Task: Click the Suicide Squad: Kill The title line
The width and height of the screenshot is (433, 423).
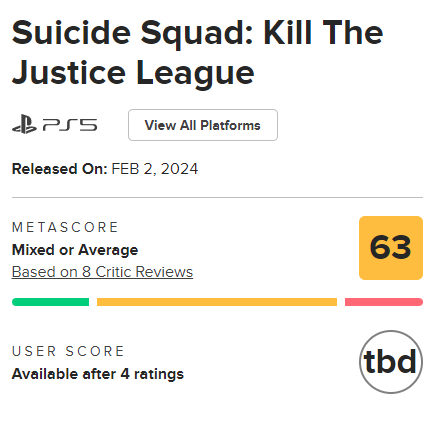Action: pos(197,33)
